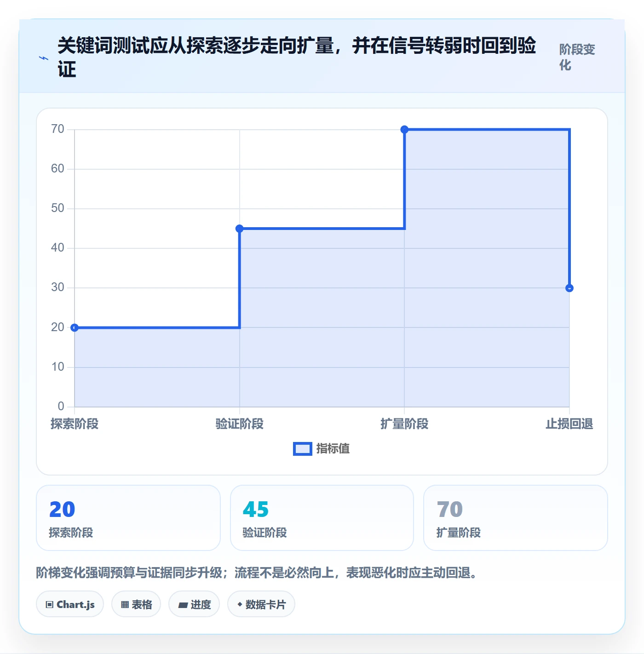This screenshot has width=644, height=654.
Task: Click the 20 探索阶段 stat card
Action: click(128, 518)
